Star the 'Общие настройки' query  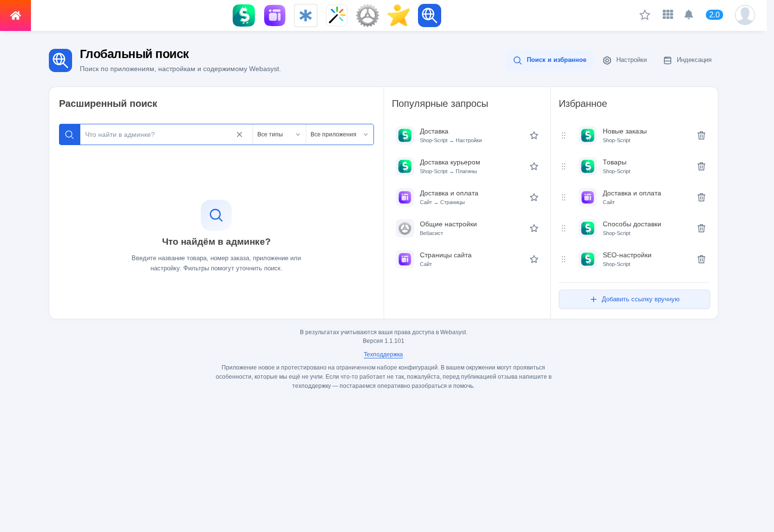534,228
